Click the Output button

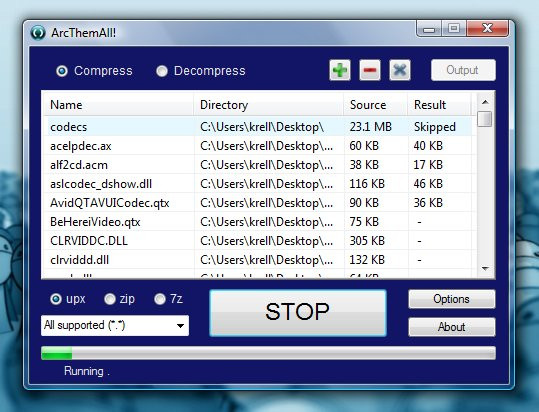(x=463, y=70)
